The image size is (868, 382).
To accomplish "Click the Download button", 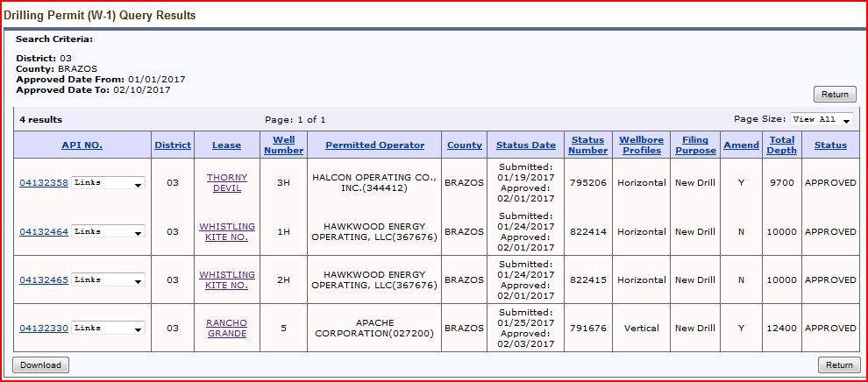I will pos(41,364).
